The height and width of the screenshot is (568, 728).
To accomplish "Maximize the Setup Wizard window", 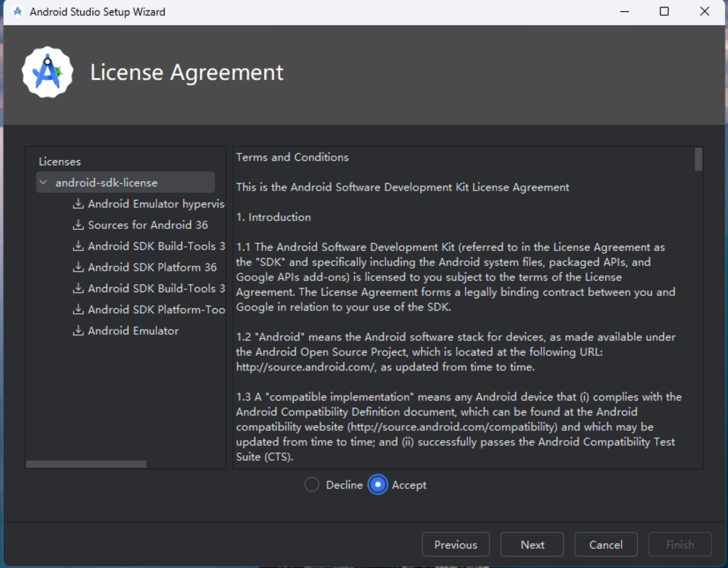I will point(664,12).
